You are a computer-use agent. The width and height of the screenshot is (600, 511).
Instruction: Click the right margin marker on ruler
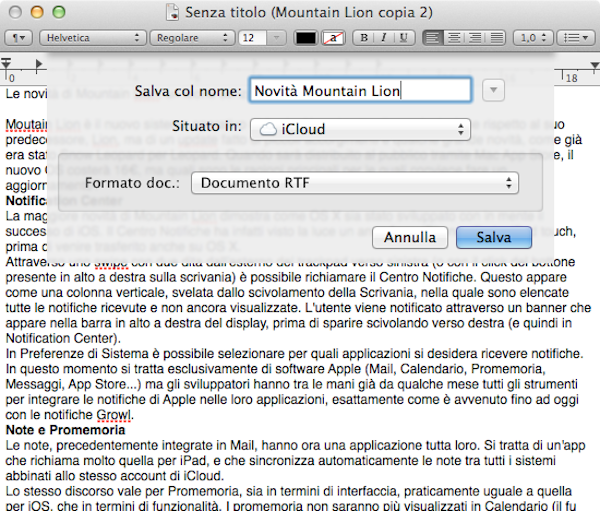pos(595,66)
